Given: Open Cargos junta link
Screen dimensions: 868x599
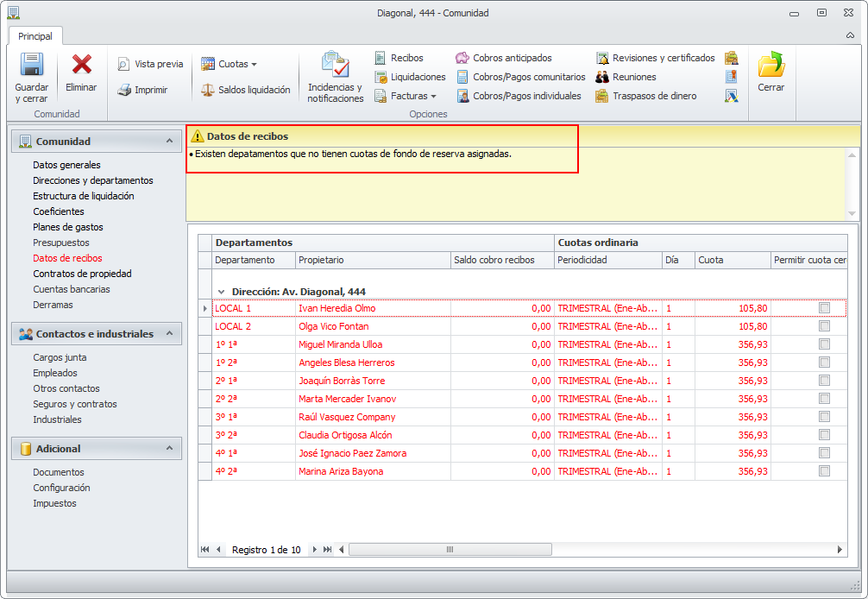Looking at the screenshot, I should [x=60, y=357].
